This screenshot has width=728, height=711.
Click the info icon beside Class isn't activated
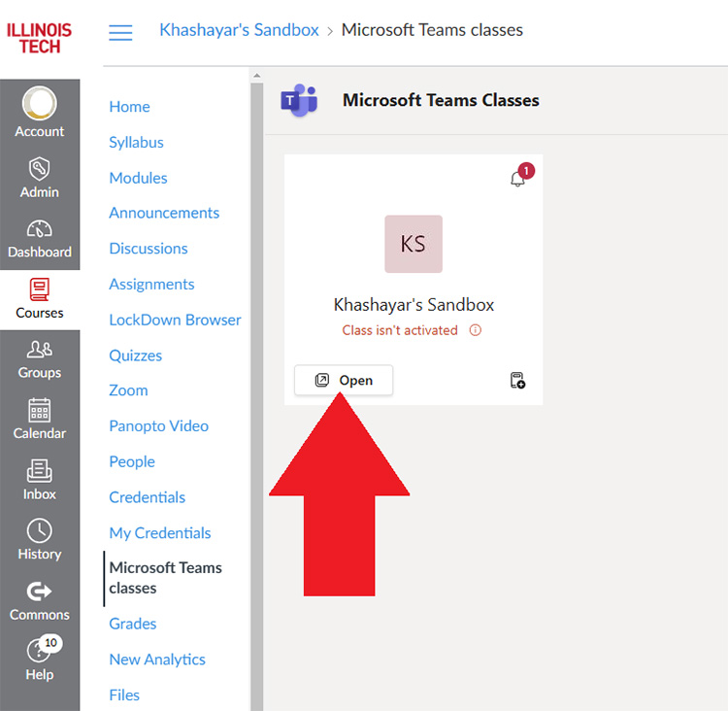[x=476, y=330]
